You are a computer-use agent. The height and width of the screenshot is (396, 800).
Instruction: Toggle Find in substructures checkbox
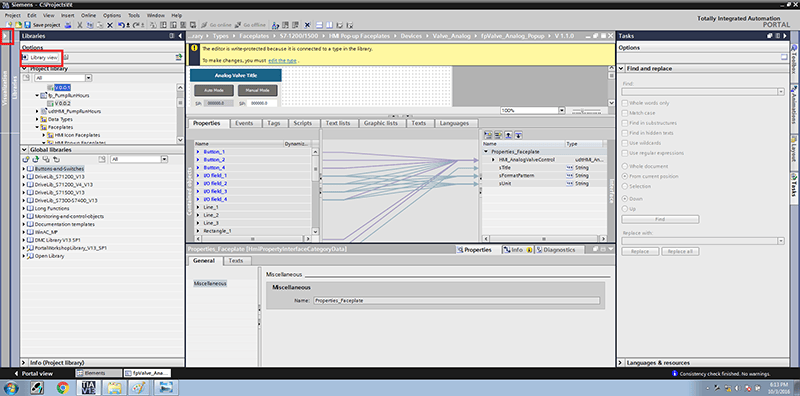point(625,123)
